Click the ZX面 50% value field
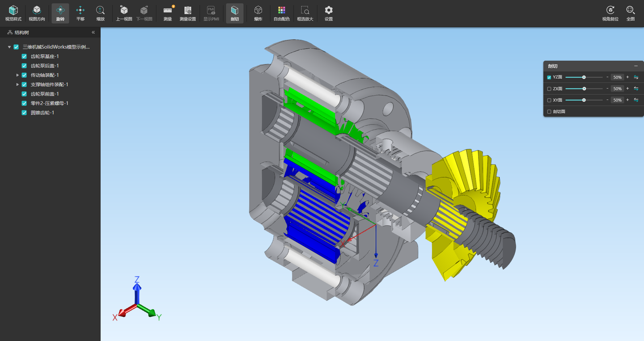644x341 pixels. coord(617,88)
